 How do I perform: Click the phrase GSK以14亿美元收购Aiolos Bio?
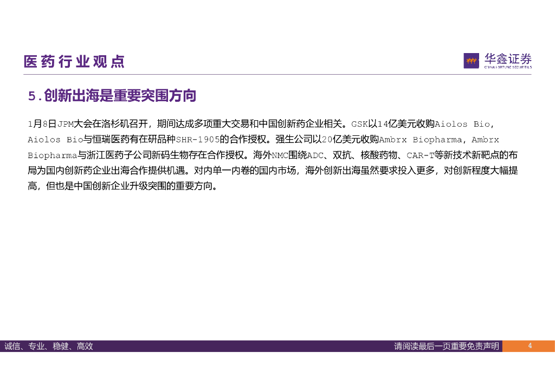coord(421,124)
